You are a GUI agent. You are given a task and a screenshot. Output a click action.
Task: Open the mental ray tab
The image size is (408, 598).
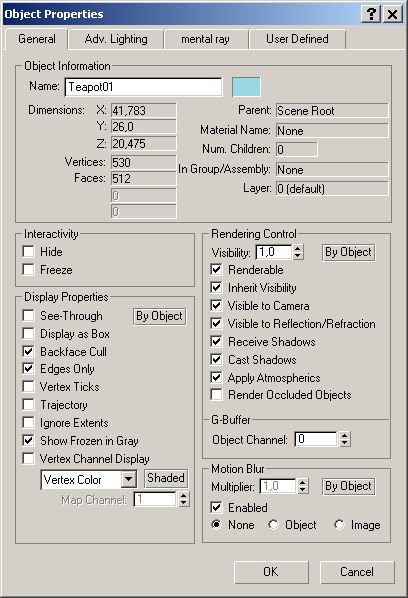(x=205, y=39)
